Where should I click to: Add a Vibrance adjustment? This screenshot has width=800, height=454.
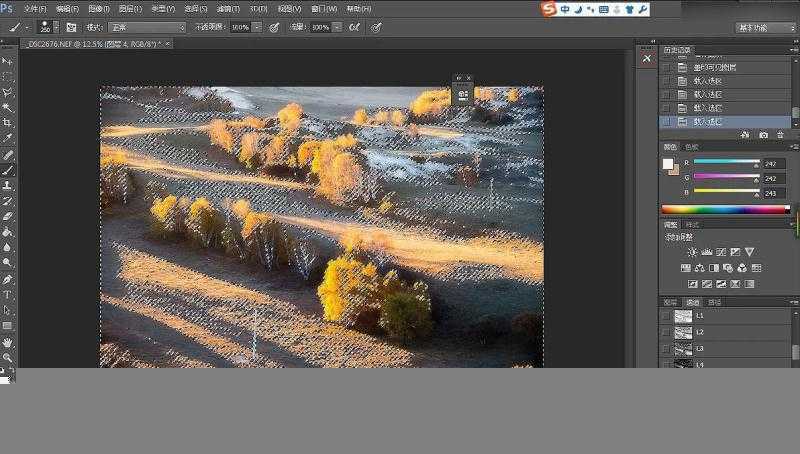click(749, 252)
